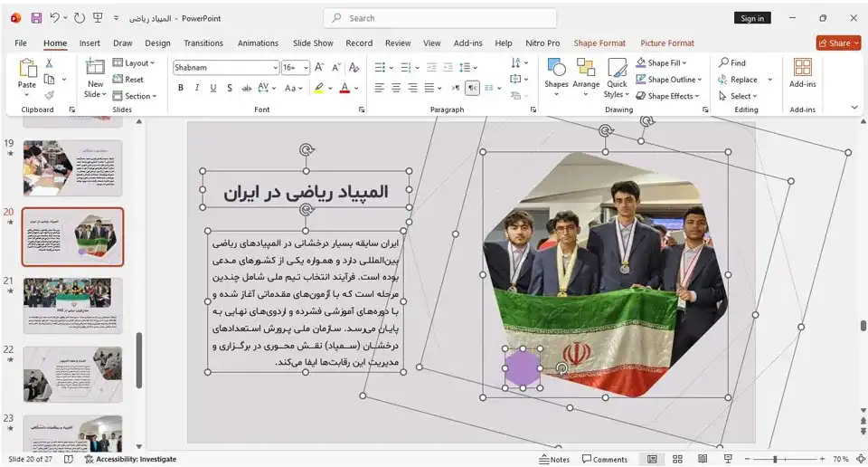
Task: Open the Animations tab
Action: pyautogui.click(x=258, y=43)
